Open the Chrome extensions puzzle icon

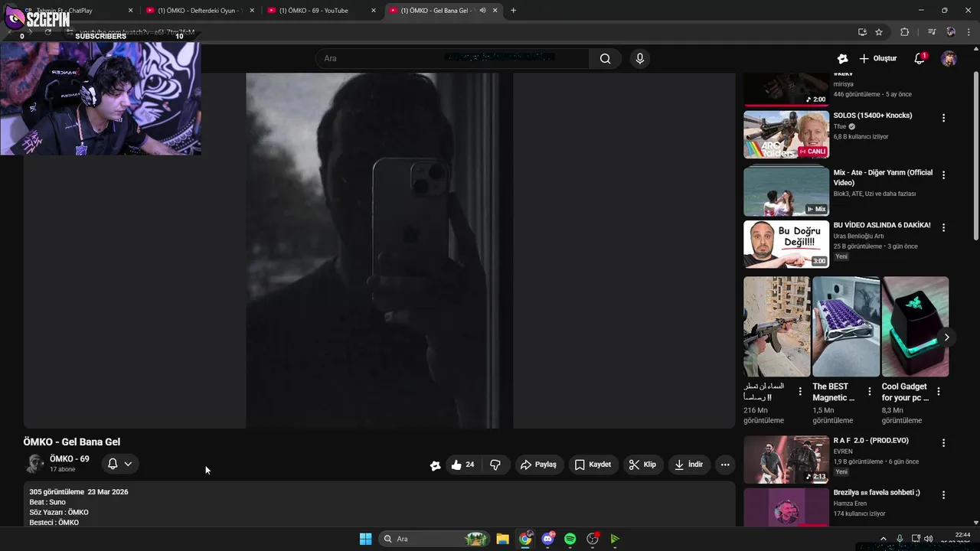tap(904, 32)
